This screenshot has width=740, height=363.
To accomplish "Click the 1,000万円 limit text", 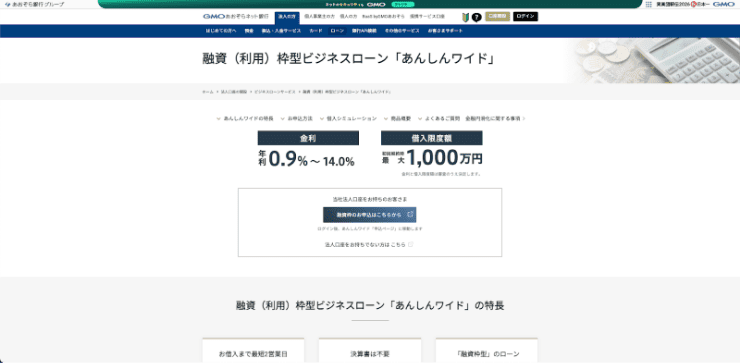I will [444, 158].
